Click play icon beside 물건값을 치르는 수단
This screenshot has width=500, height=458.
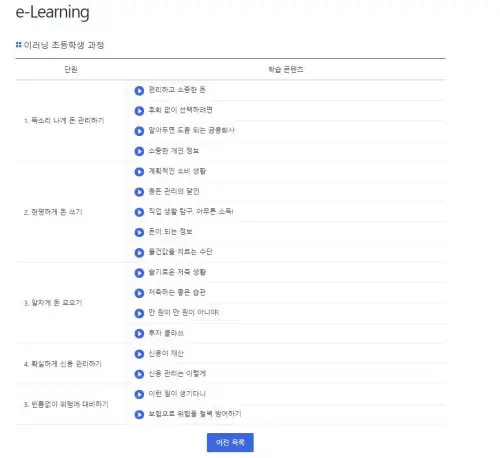(x=139, y=253)
